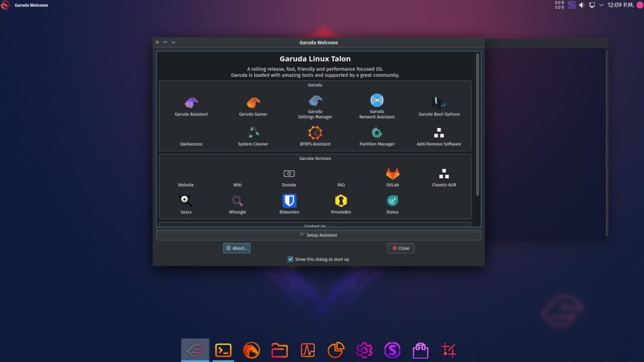Click the About... button
This screenshot has width=644, height=362.
click(237, 247)
